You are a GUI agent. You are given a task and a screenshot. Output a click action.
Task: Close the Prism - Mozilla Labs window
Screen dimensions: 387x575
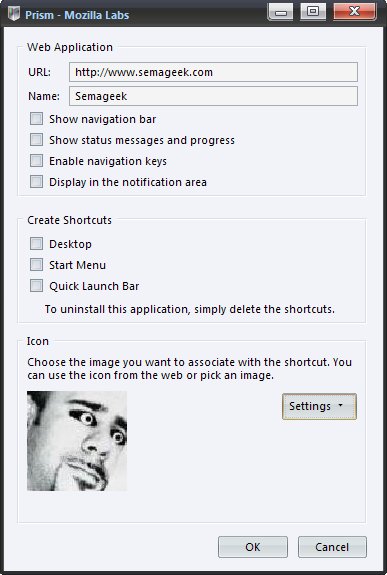(x=355, y=11)
